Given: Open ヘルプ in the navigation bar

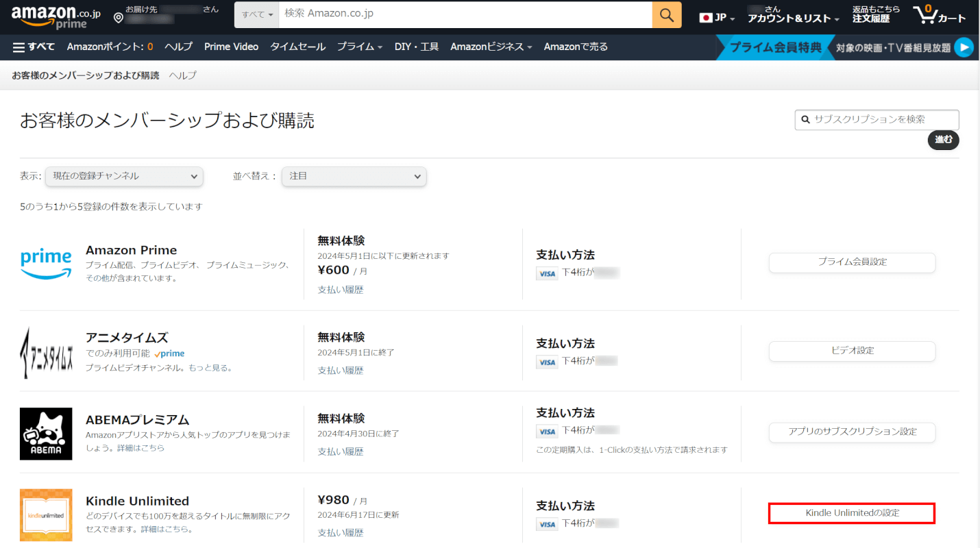Looking at the screenshot, I should tap(178, 47).
